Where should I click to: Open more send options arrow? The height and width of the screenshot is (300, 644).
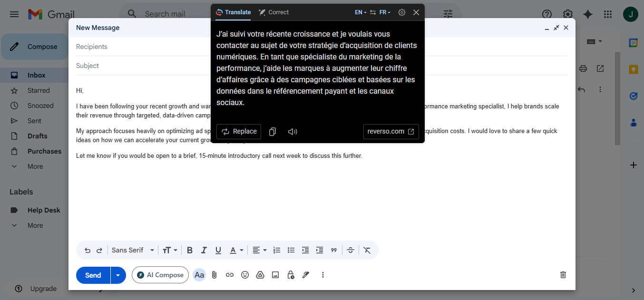pyautogui.click(x=118, y=275)
